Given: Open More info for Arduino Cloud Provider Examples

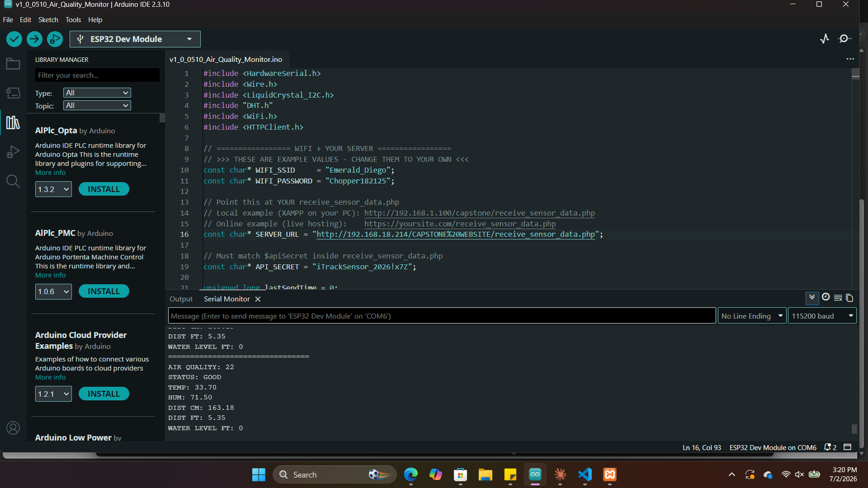Looking at the screenshot, I should pos(50,377).
